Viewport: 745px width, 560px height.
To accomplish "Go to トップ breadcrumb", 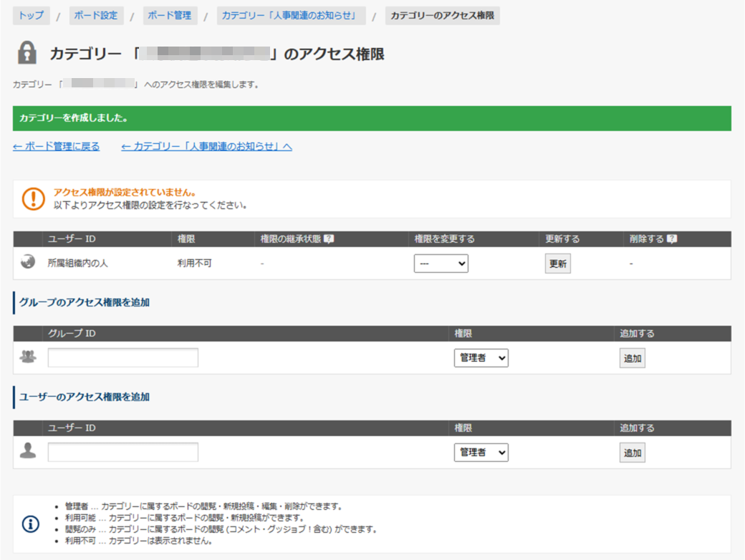I will tap(32, 15).
